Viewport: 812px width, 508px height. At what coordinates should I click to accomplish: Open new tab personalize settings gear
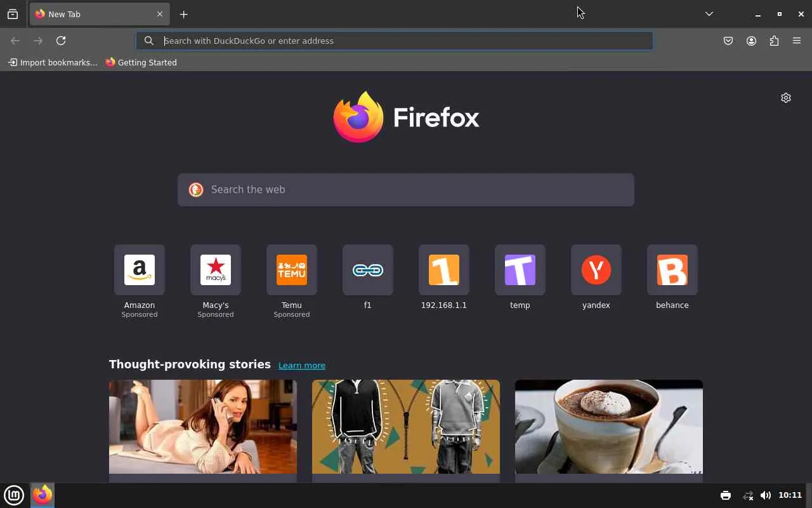[786, 98]
